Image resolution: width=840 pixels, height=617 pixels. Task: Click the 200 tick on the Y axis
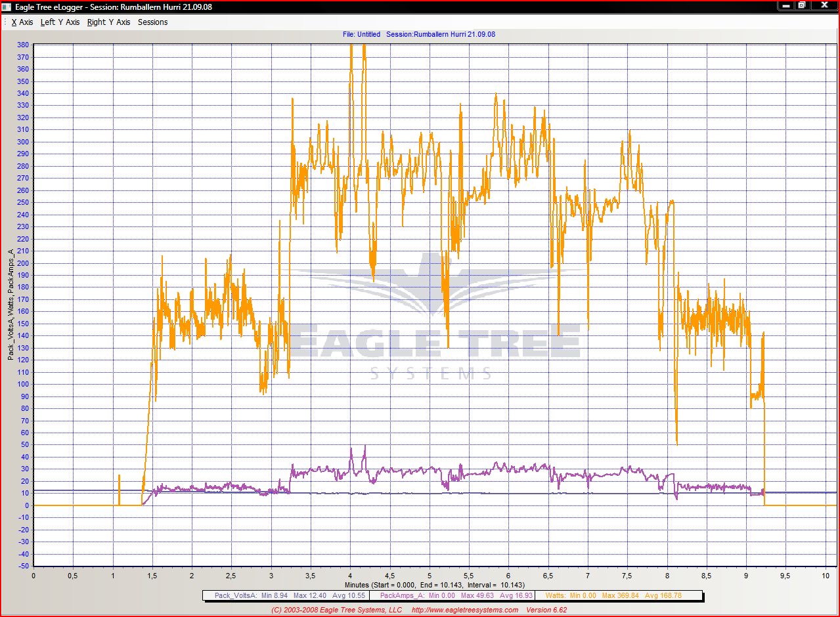(23, 263)
